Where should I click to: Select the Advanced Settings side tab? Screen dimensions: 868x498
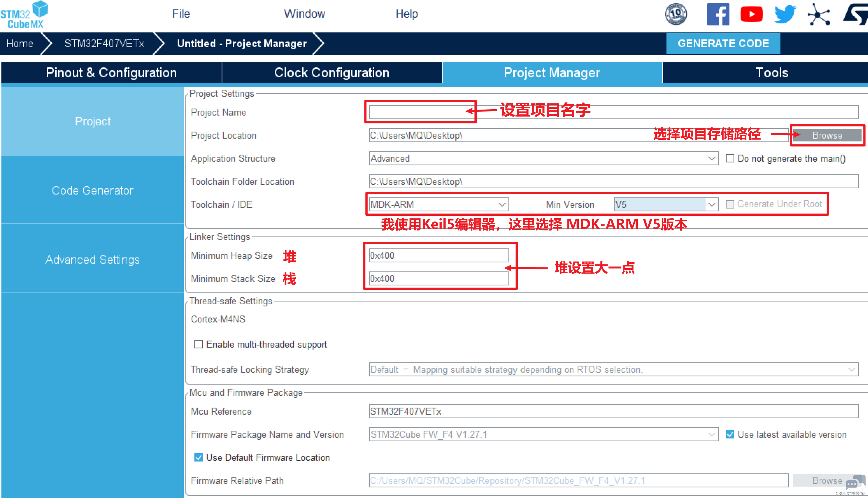pyautogui.click(x=92, y=260)
